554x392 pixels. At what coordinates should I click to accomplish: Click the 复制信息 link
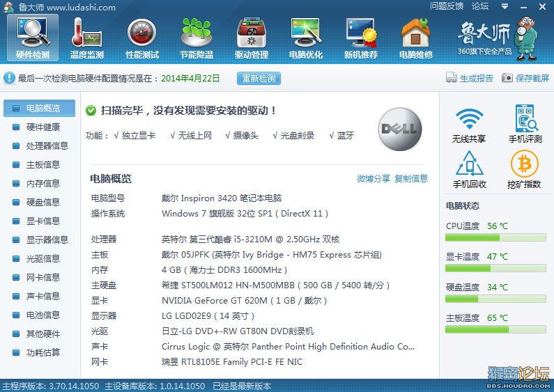411,179
